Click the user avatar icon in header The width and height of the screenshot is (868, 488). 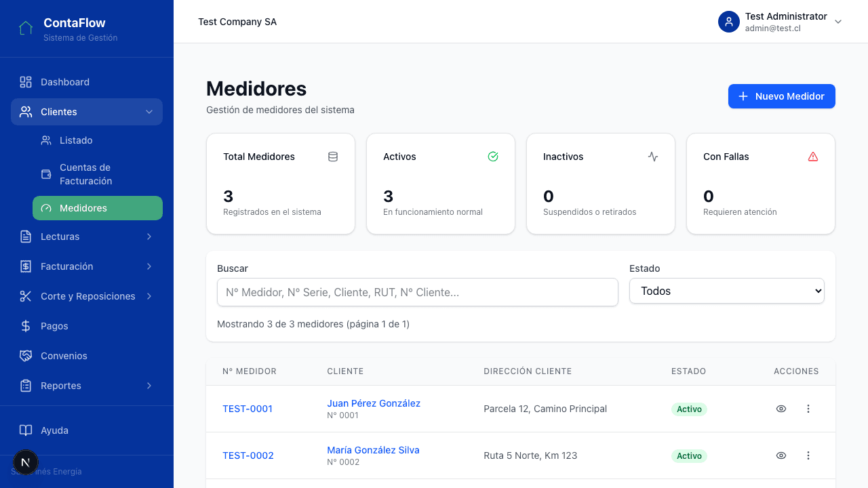tap(729, 22)
